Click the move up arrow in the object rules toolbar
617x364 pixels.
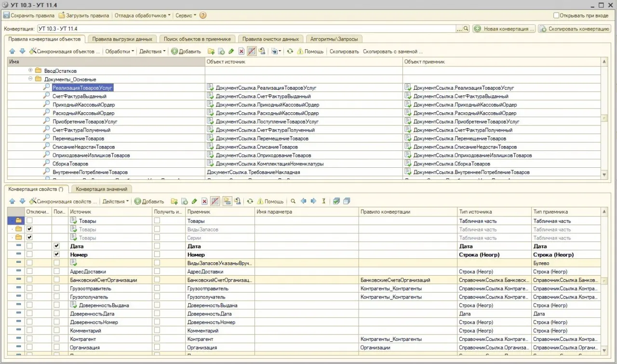point(13,51)
